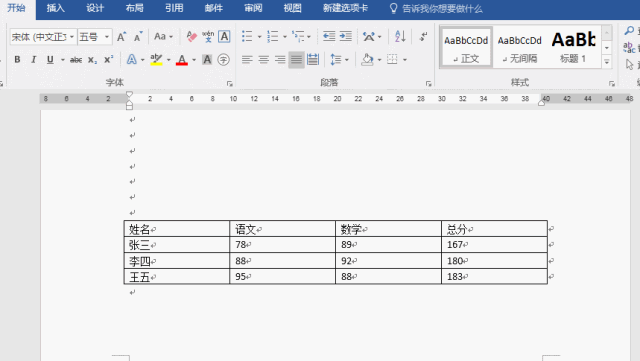This screenshot has height=361, width=640.
Task: Click the red font color button
Action: (x=182, y=60)
